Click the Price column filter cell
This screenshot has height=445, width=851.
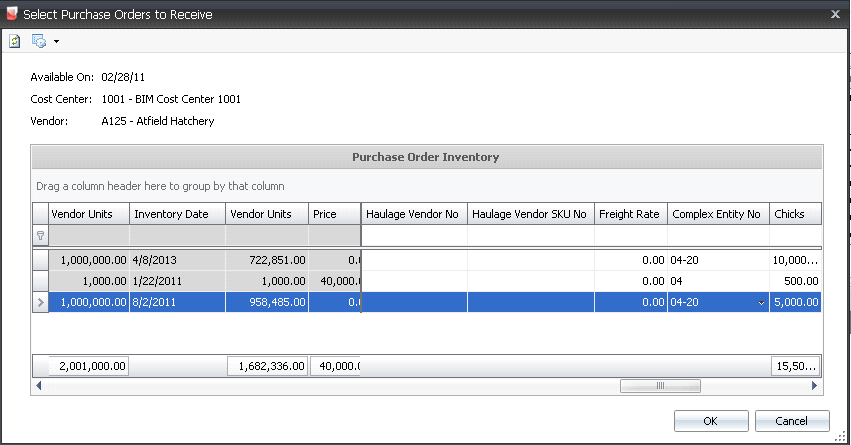[x=334, y=236]
